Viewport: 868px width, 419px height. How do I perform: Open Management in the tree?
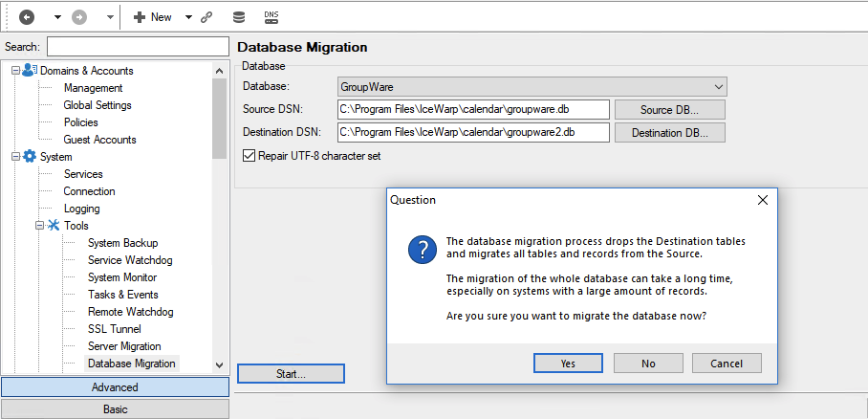[93, 88]
